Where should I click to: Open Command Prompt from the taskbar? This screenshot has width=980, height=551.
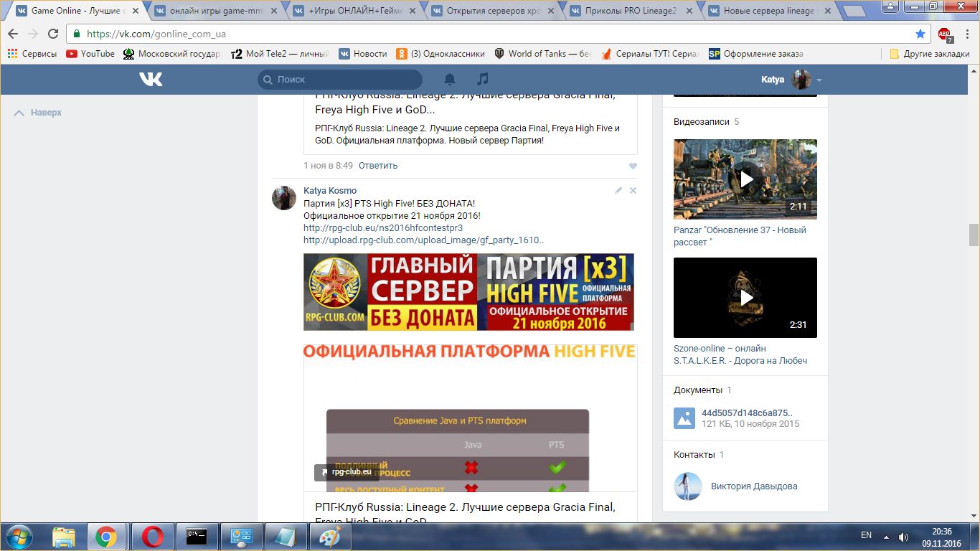(197, 537)
